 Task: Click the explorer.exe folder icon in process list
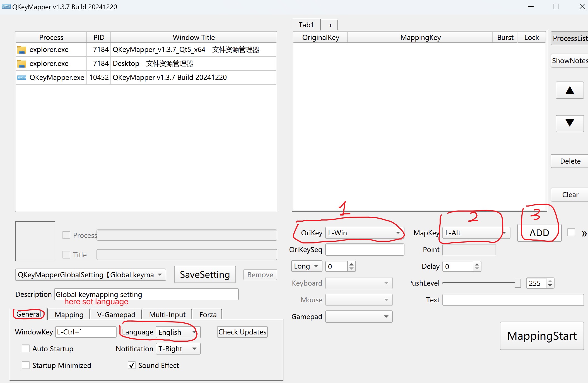click(21, 49)
